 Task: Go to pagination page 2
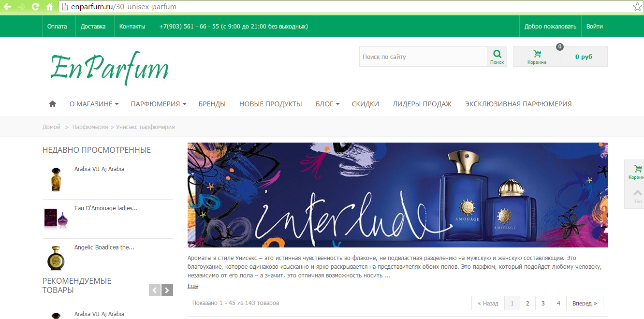[x=527, y=304]
